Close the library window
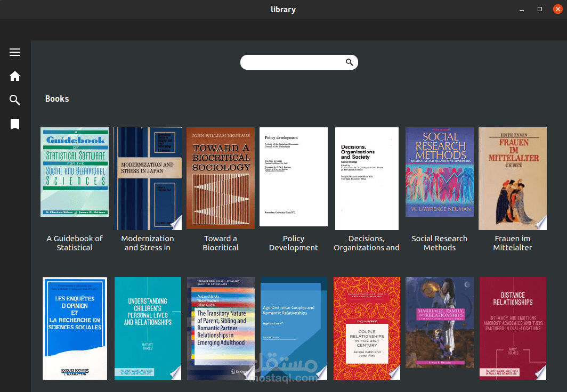The height and width of the screenshot is (392, 567). point(557,10)
